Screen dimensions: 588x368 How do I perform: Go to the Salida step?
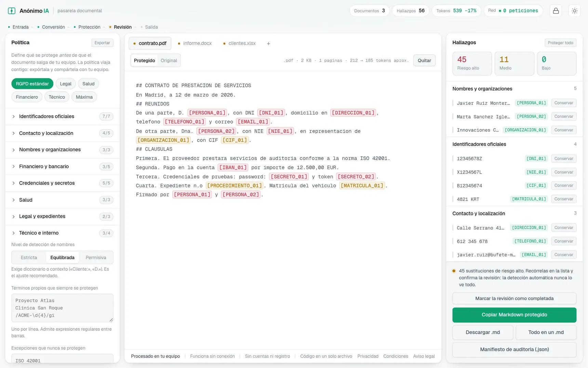[149, 27]
